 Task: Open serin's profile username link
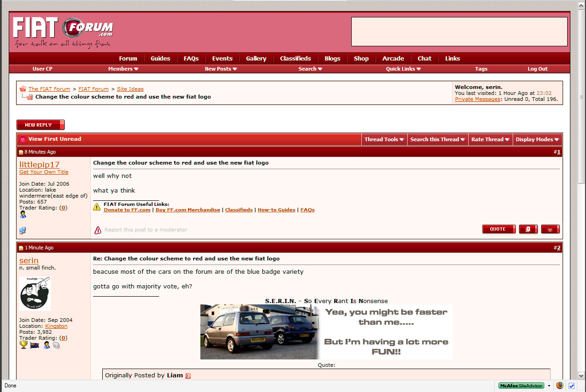[x=29, y=260]
